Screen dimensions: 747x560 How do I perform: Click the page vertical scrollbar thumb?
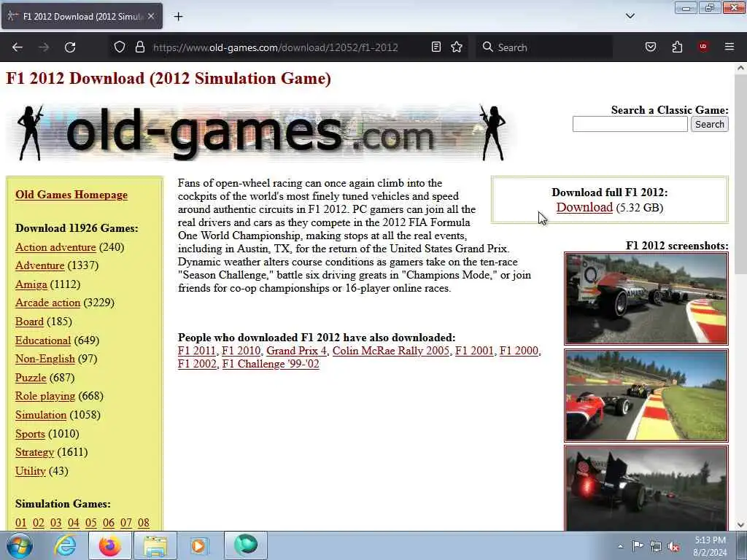pyautogui.click(x=740, y=174)
